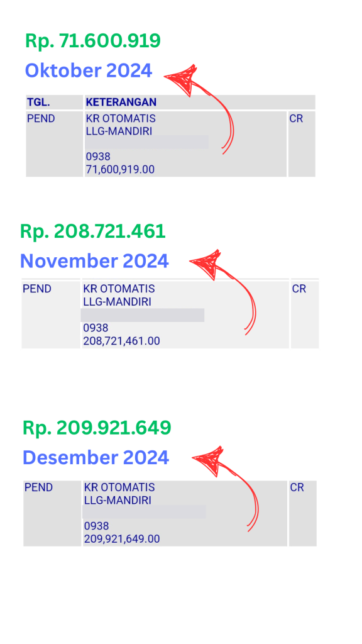Click the CR cell in October table

[x=302, y=144]
